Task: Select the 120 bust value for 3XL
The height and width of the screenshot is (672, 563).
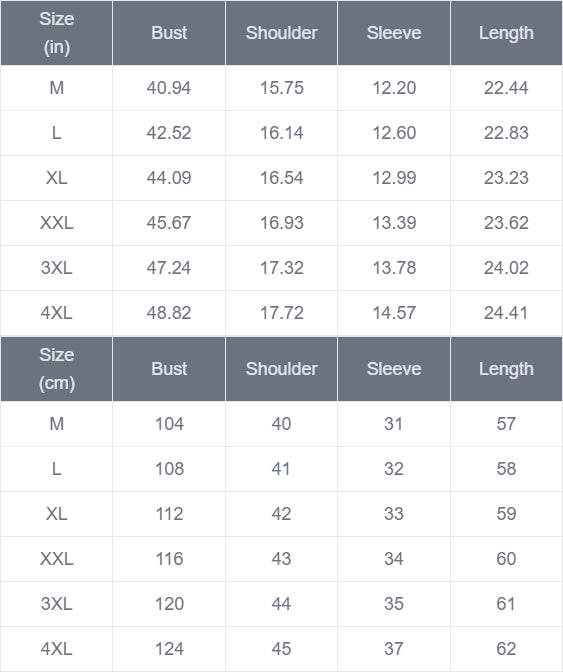Action: point(169,604)
